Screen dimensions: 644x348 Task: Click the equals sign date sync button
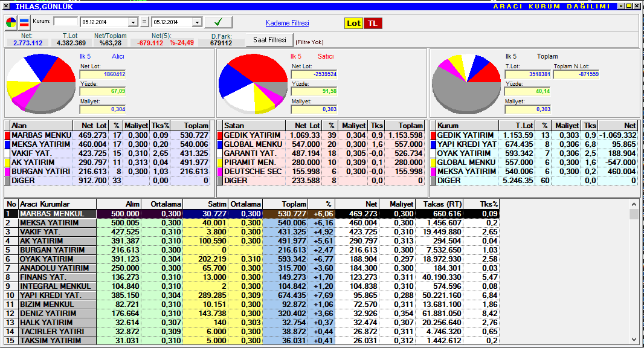tap(144, 22)
